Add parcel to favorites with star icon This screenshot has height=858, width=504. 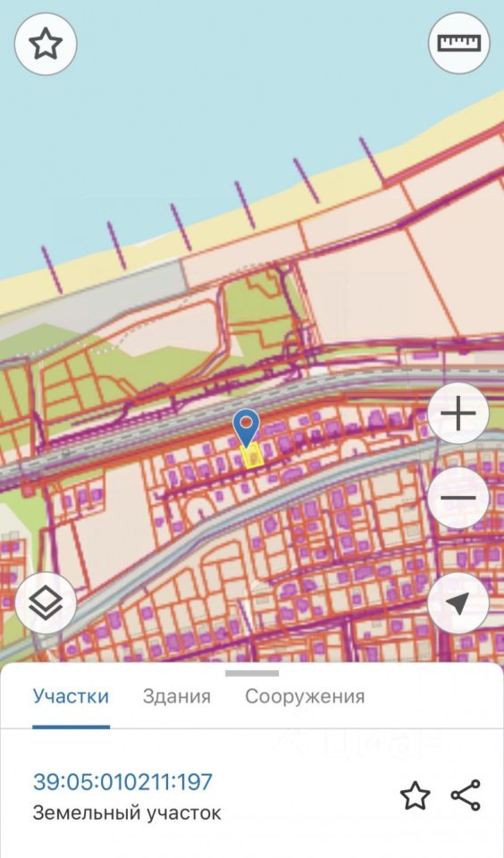[415, 795]
